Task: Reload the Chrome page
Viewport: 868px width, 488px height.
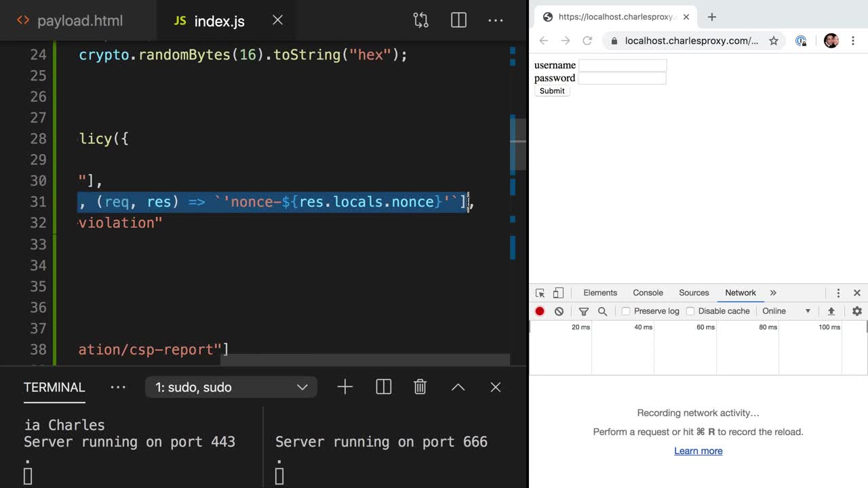Action: [x=587, y=41]
